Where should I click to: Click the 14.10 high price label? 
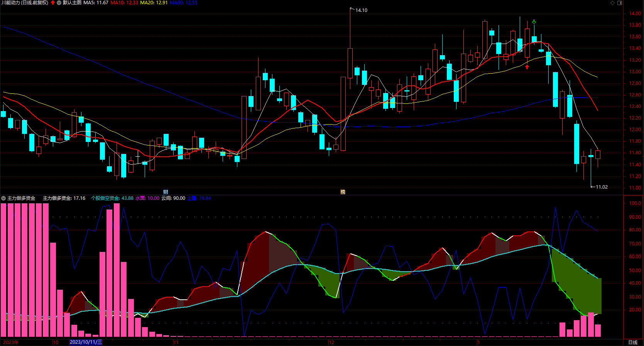click(361, 10)
